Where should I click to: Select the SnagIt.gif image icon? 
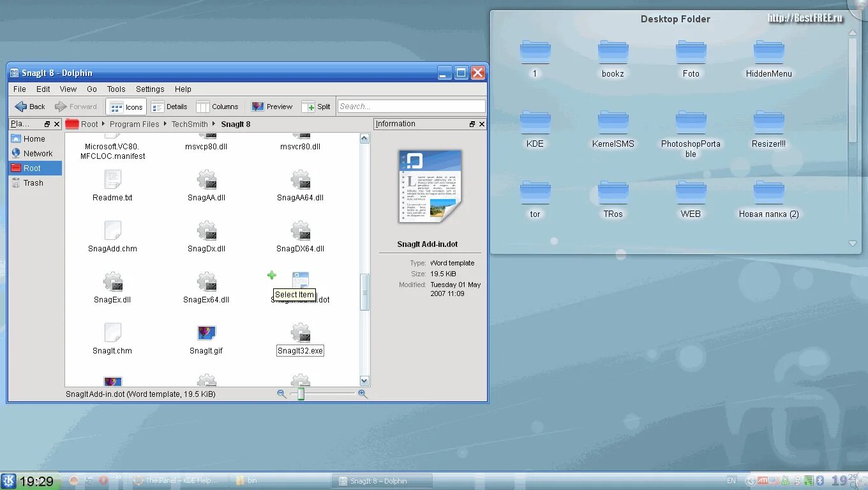pyautogui.click(x=206, y=333)
